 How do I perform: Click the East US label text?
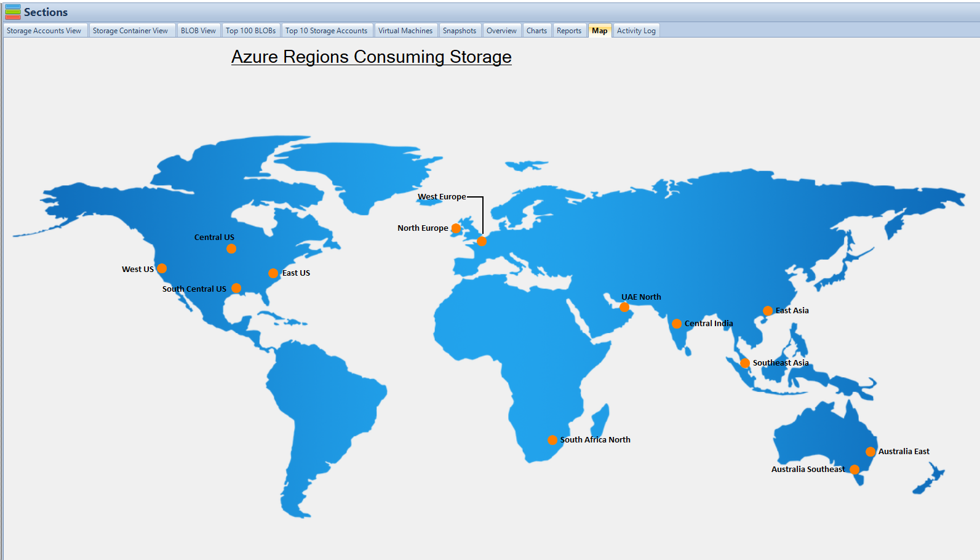click(296, 273)
